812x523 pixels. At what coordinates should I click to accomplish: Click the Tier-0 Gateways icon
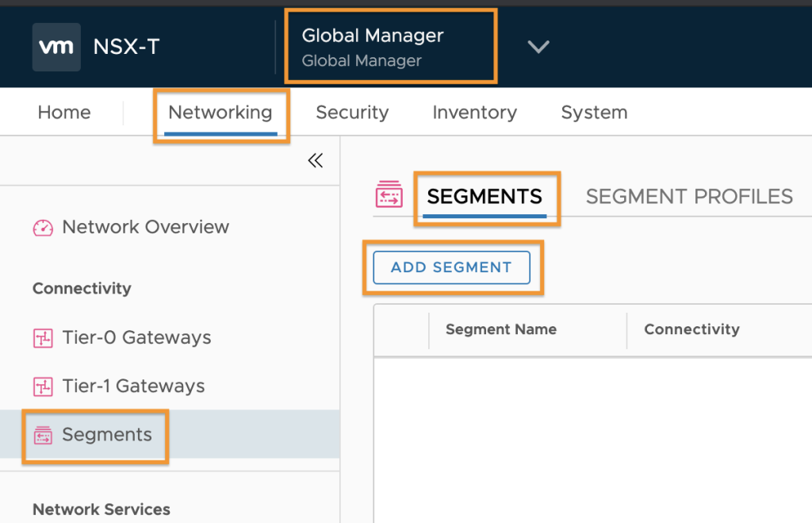coord(43,338)
